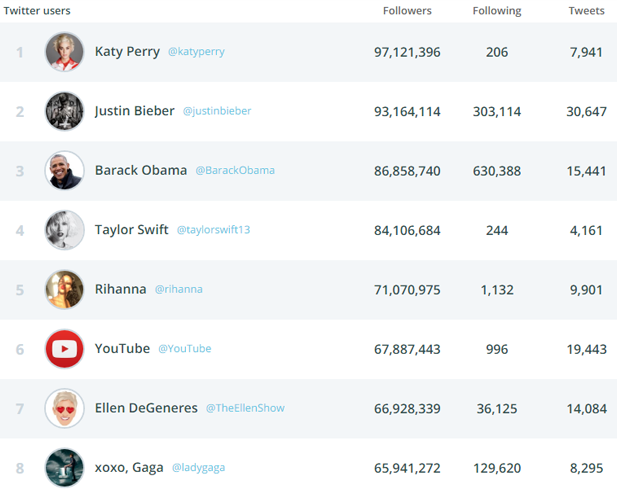The height and width of the screenshot is (489, 617).
Task: Sort by the Followers column header
Action: tap(407, 11)
